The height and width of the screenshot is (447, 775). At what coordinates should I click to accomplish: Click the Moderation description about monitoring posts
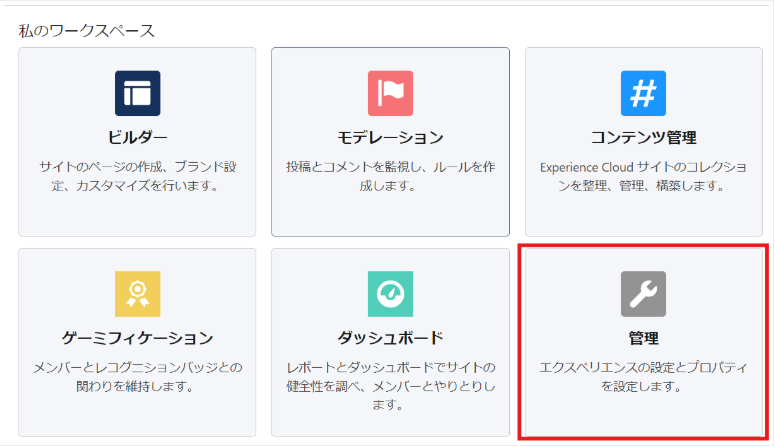pyautogui.click(x=390, y=176)
